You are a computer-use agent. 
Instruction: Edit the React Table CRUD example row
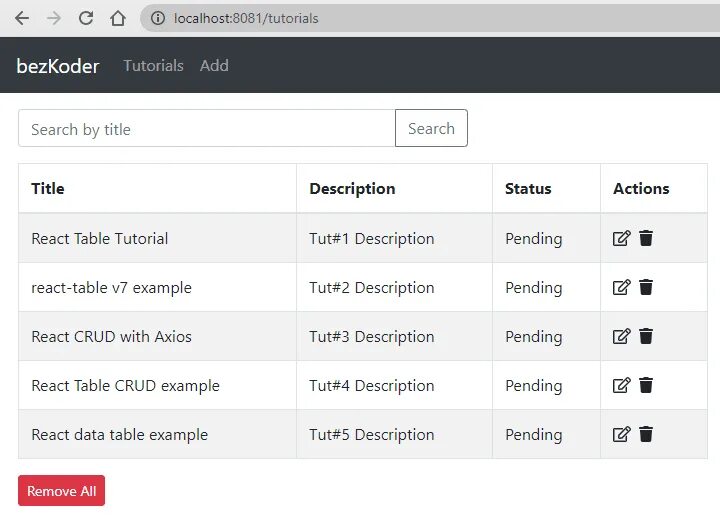[x=621, y=385]
